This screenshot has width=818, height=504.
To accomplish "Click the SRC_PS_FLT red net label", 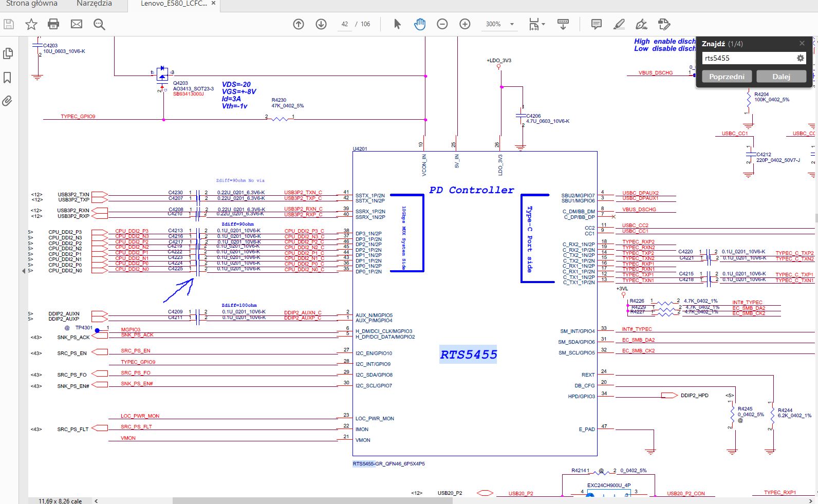I will pyautogui.click(x=136, y=427).
